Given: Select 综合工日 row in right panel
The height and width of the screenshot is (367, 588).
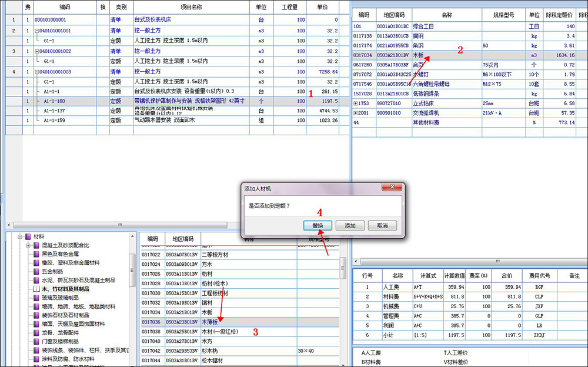Looking at the screenshot, I should [x=469, y=26].
